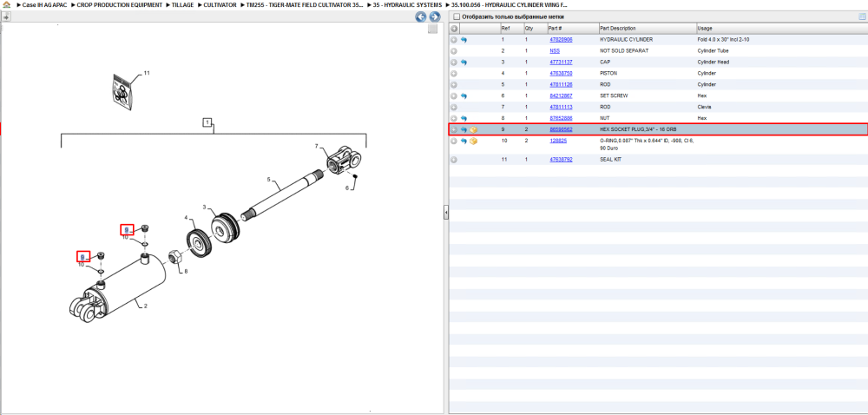Open the NSS part link
This screenshot has width=868, height=415.
(x=554, y=51)
